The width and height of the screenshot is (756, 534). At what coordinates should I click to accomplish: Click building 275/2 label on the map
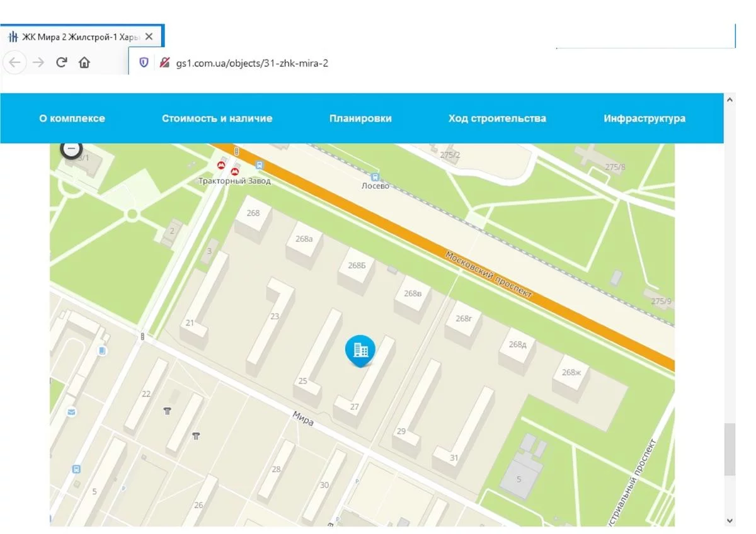pos(450,155)
